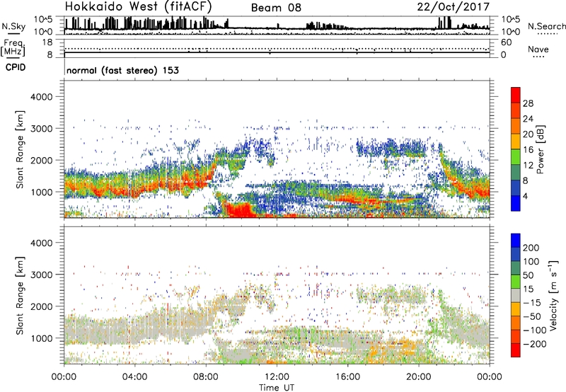The image size is (566, 392).
Task: Click the green 12 dB power swatch
Action: point(516,157)
